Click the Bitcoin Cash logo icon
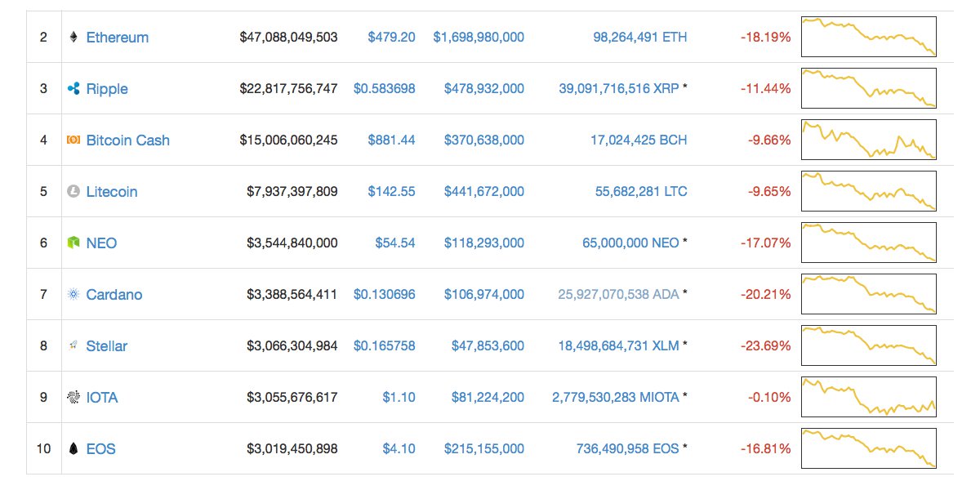980x490 pixels. 73,140
